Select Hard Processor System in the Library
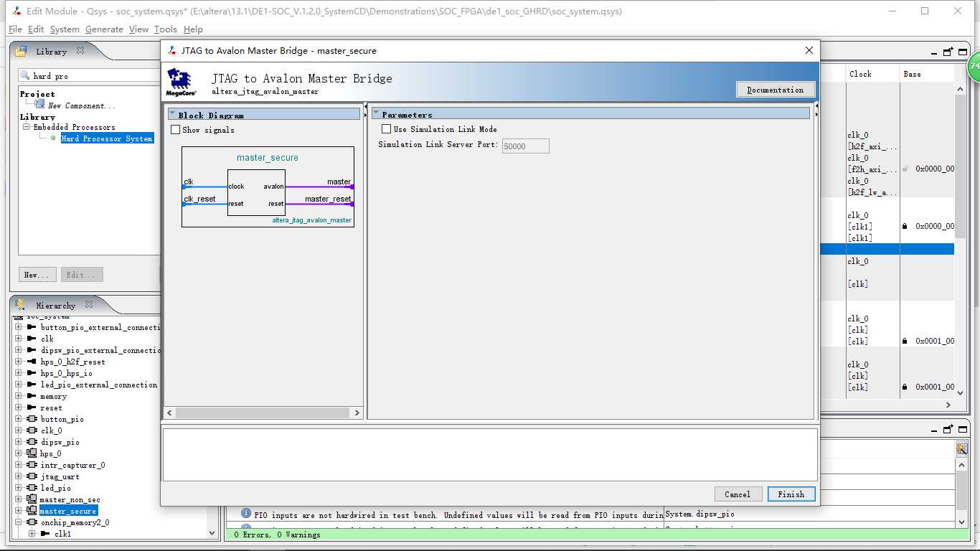980x551 pixels. 107,138
